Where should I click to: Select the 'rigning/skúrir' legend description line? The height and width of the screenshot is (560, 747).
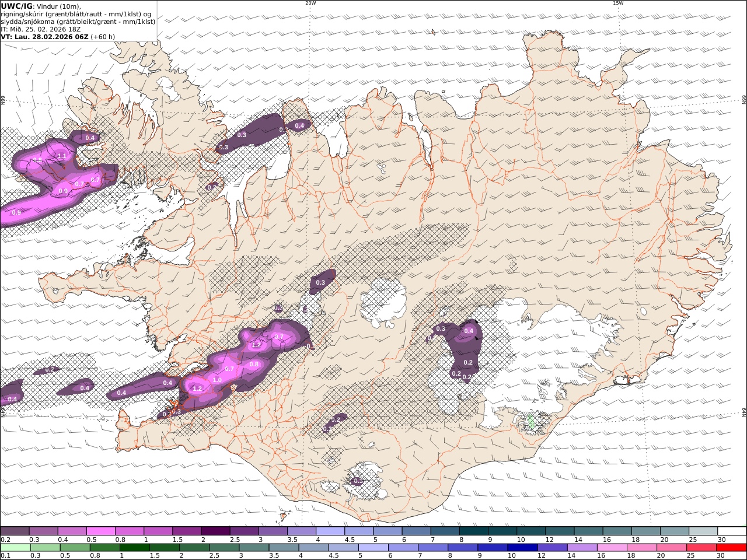[76, 14]
